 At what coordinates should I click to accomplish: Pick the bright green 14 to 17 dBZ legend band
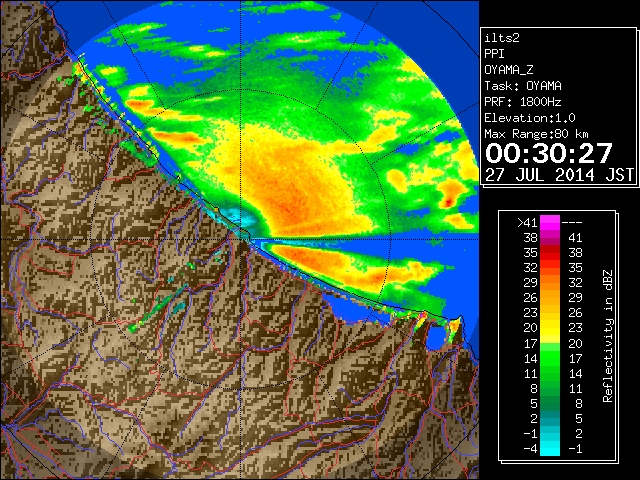click(x=550, y=358)
